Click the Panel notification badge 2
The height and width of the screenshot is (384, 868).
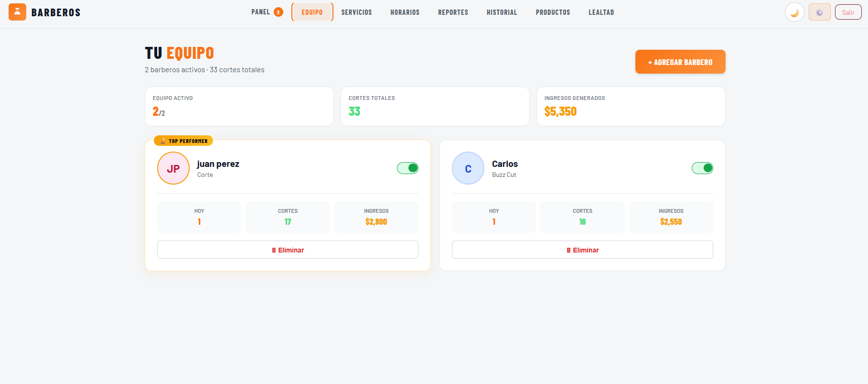pyautogui.click(x=279, y=12)
